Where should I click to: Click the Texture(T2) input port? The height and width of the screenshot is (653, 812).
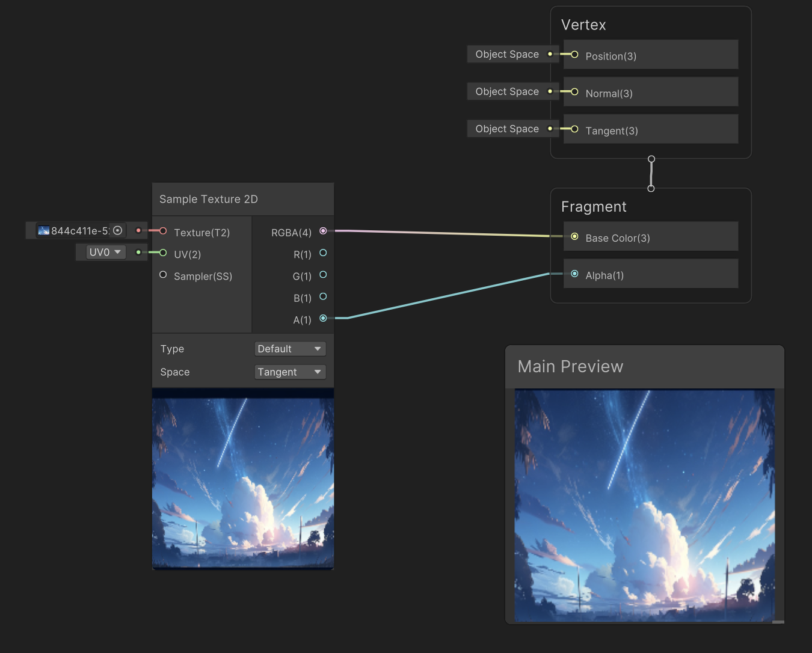click(163, 231)
